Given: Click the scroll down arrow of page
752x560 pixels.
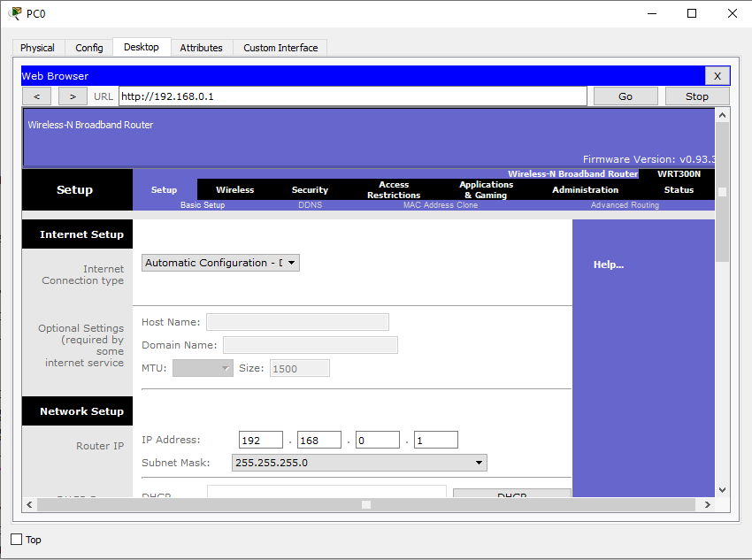Looking at the screenshot, I should tap(722, 490).
